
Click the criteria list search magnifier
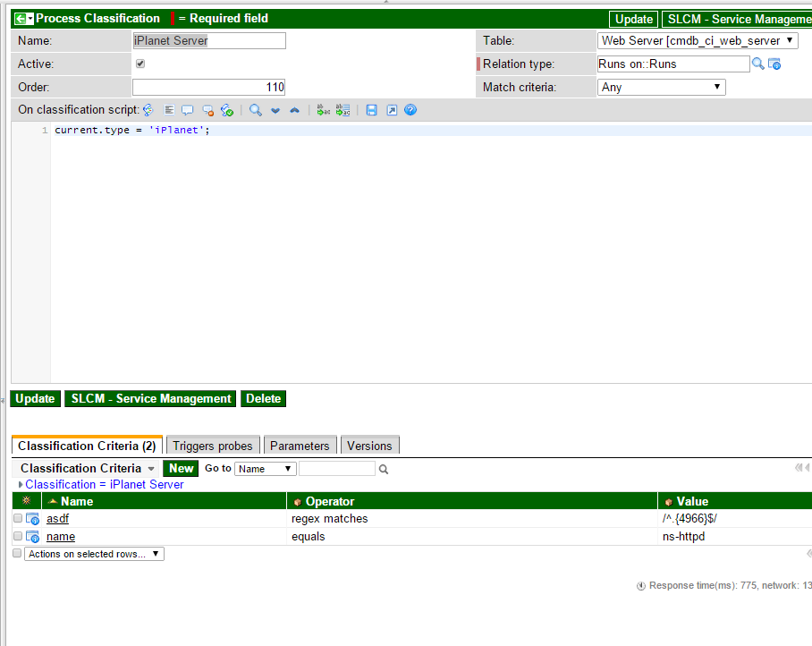(384, 470)
